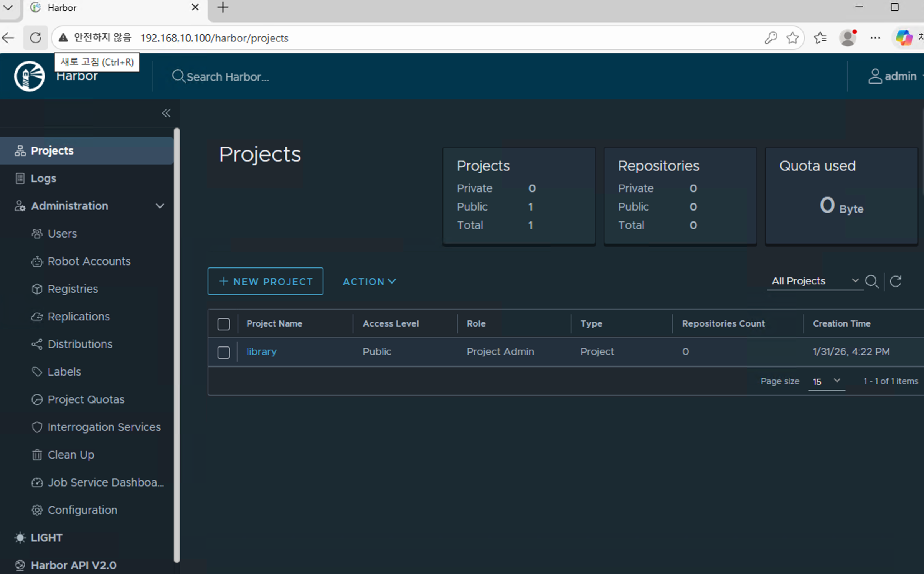Open the library project link
The image size is (924, 574).
pyautogui.click(x=261, y=351)
